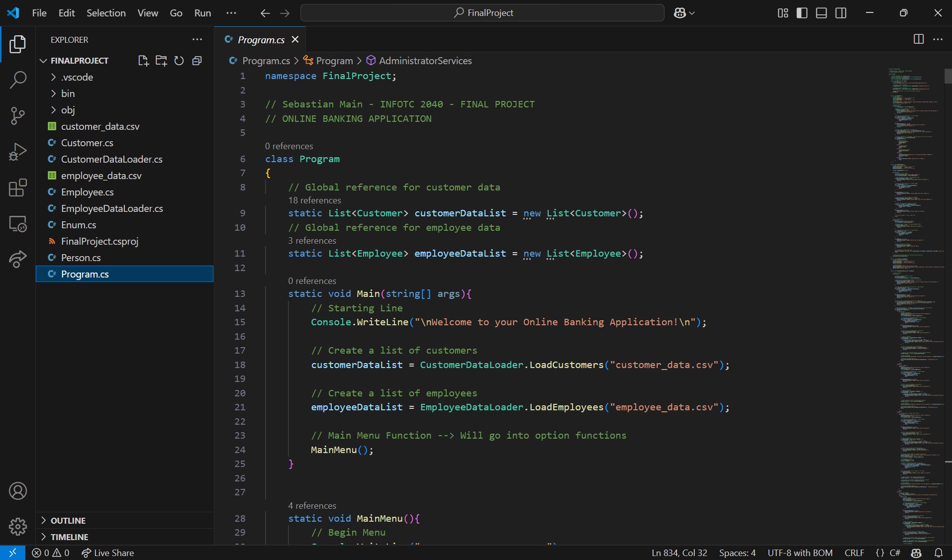The height and width of the screenshot is (560, 952).
Task: Open the File menu
Action: tap(39, 13)
